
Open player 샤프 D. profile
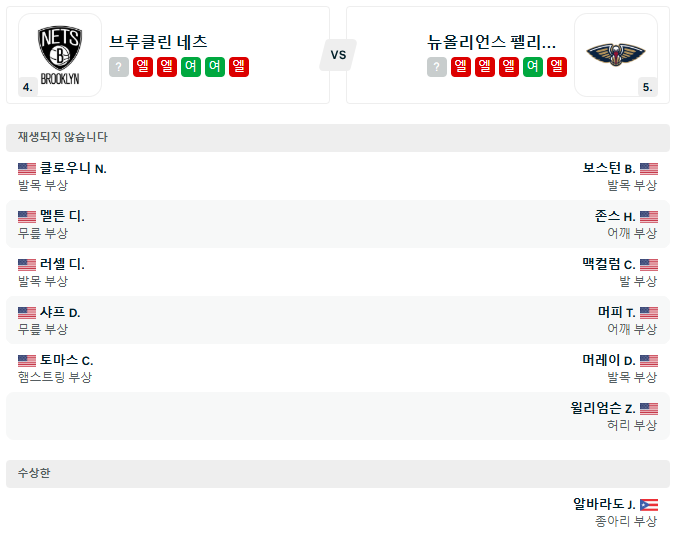60,313
